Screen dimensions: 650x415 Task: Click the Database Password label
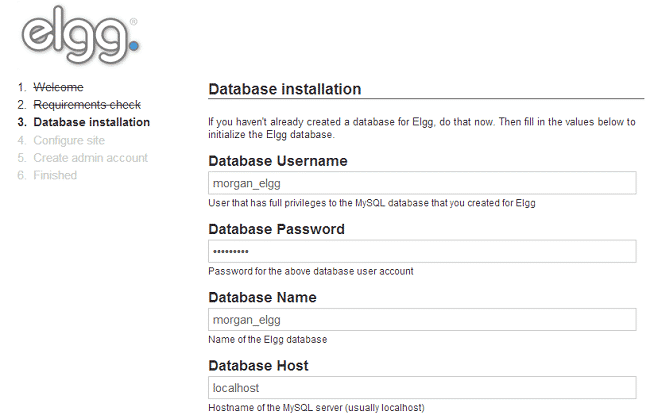(276, 229)
